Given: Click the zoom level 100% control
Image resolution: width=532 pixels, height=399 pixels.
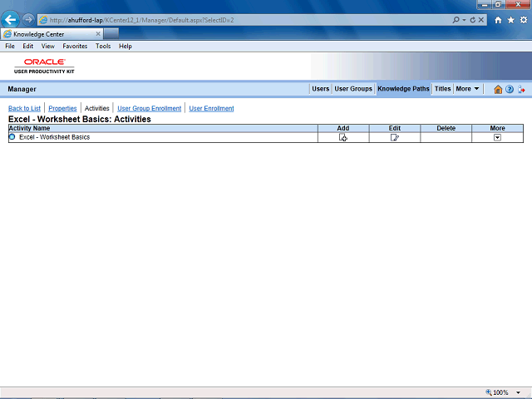Looking at the screenshot, I should pyautogui.click(x=497, y=392).
